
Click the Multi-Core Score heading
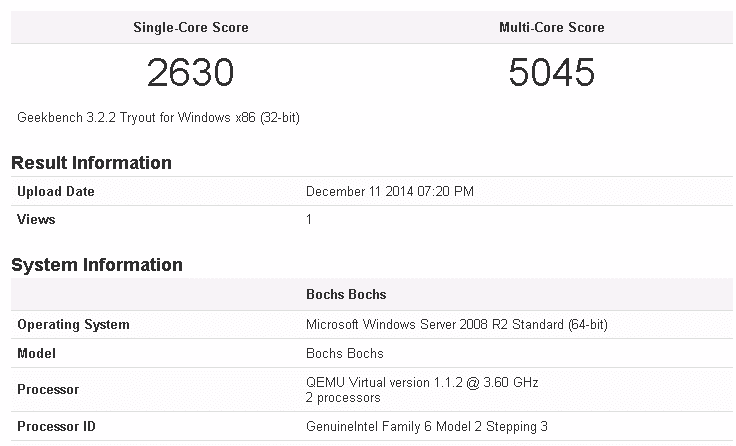pyautogui.click(x=551, y=27)
